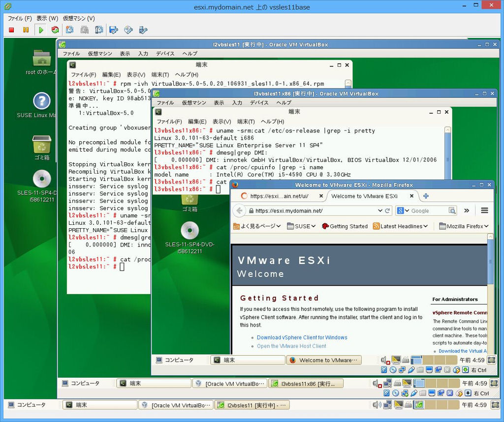Click the l3vbsles11x86 terminal vertical scrollbar

click(x=447, y=153)
